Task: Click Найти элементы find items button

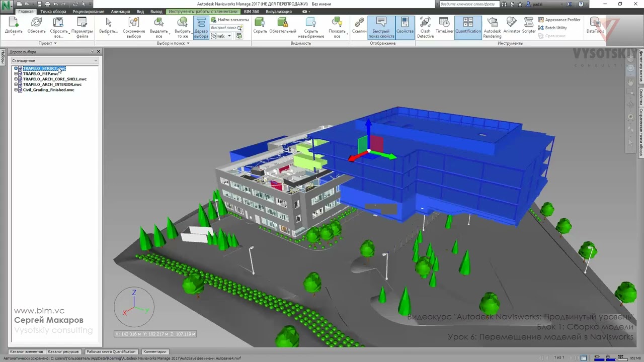Action: (x=229, y=20)
